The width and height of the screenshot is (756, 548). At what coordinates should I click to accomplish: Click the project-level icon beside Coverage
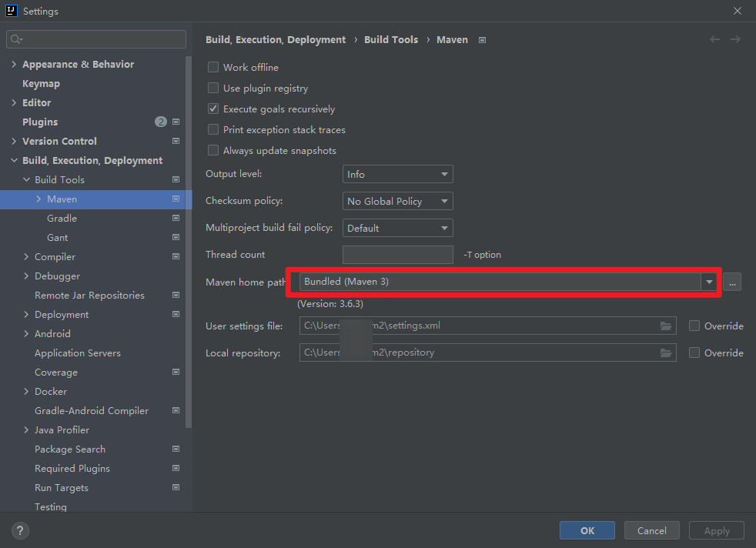pyautogui.click(x=176, y=372)
